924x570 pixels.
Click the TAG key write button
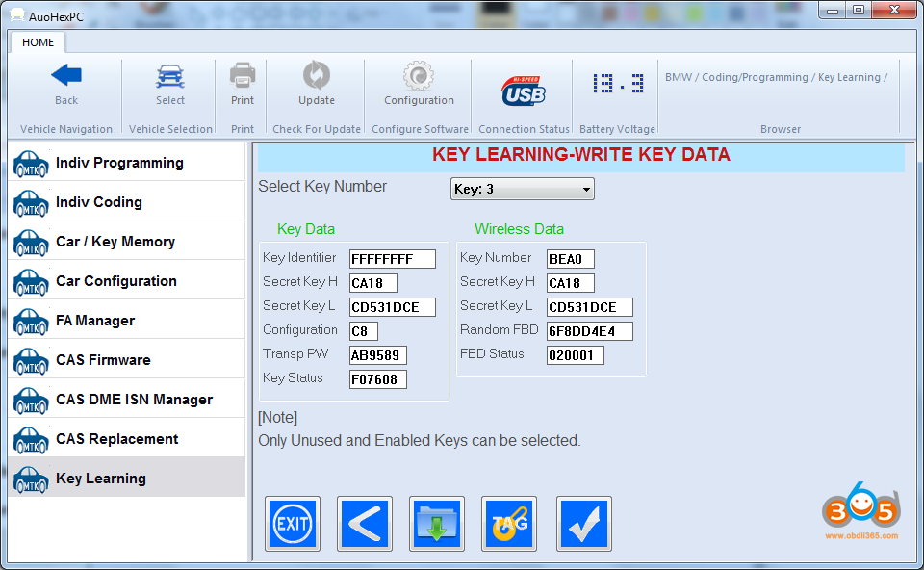point(509,524)
